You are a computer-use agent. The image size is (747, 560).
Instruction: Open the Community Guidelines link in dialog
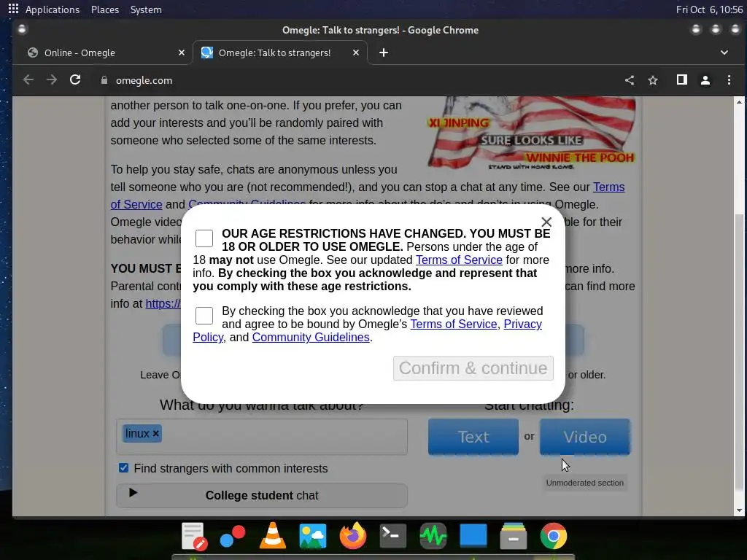[x=311, y=337]
